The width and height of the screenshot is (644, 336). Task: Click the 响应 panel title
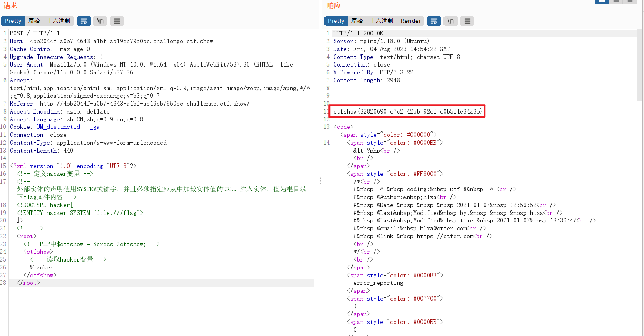(334, 5)
